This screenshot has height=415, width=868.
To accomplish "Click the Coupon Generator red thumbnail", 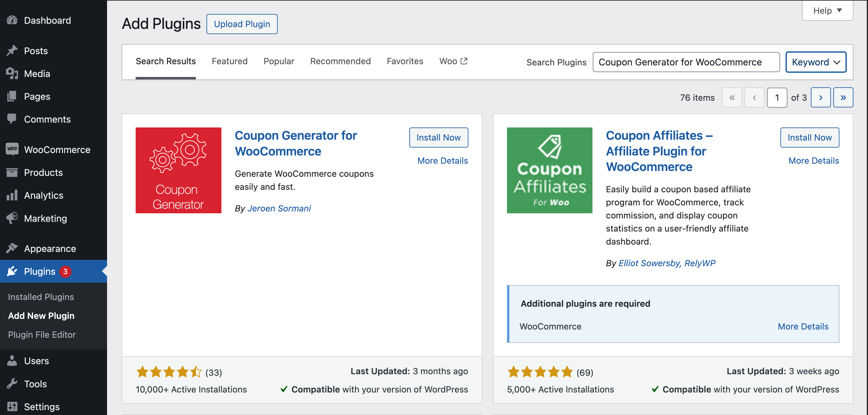I will tap(178, 170).
